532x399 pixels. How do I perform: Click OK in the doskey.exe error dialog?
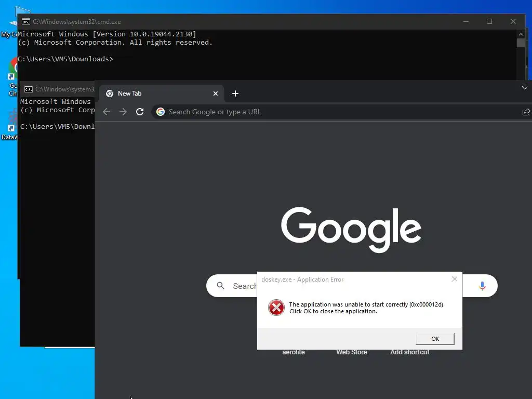435,339
